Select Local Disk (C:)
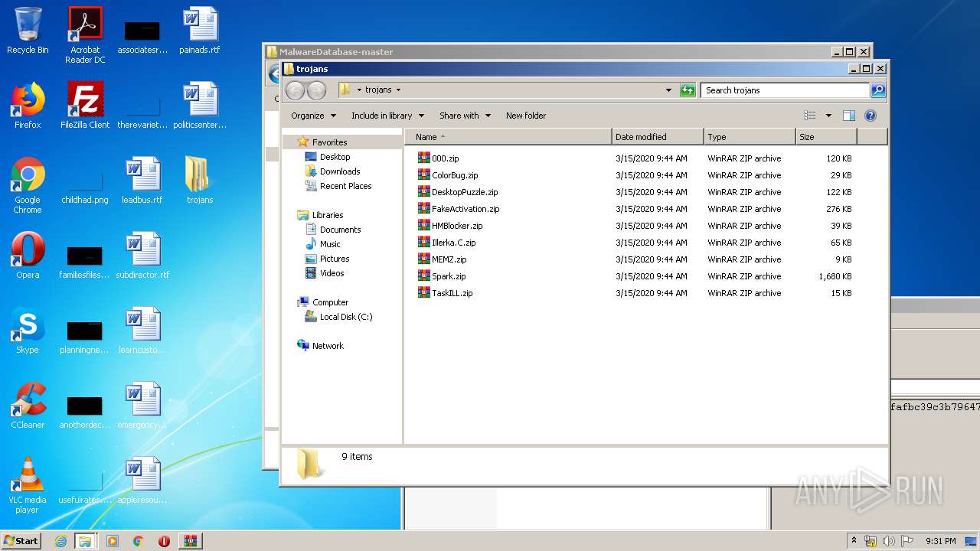The height and width of the screenshot is (551, 980). tap(346, 317)
